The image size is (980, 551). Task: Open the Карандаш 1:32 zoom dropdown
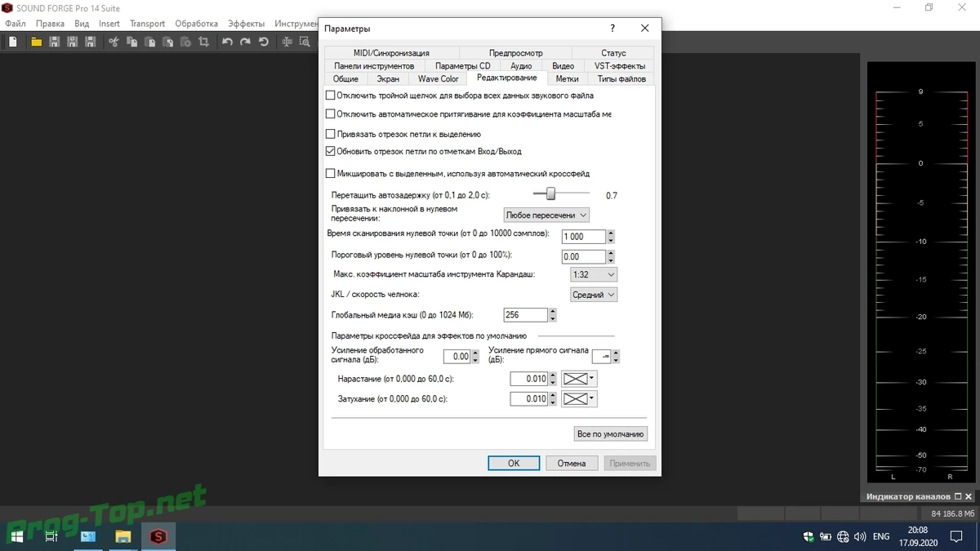click(x=594, y=274)
